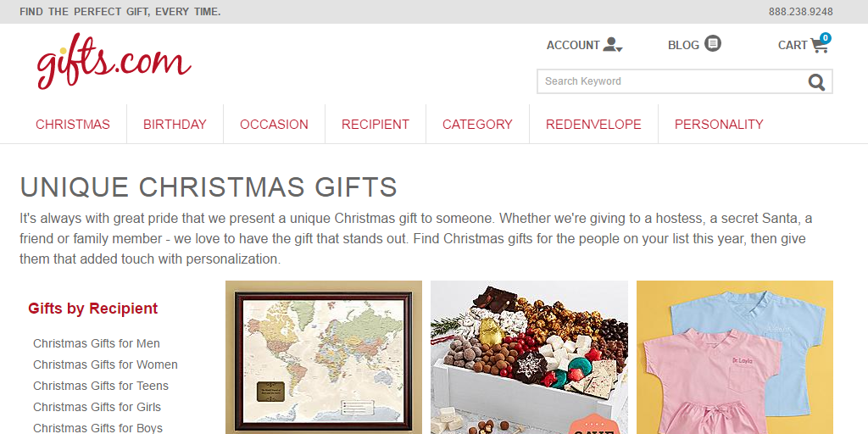This screenshot has width=868, height=434.
Task: Open the shopping cart icon
Action: [x=819, y=46]
